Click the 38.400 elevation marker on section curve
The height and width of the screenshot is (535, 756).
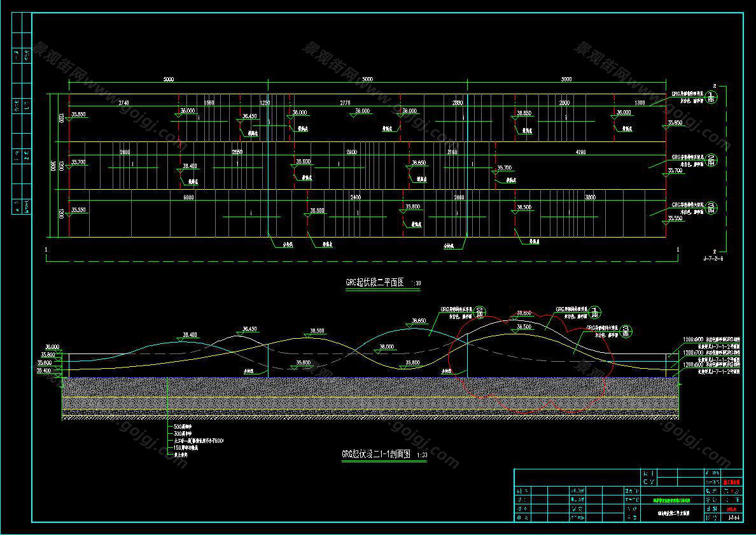[190, 335]
